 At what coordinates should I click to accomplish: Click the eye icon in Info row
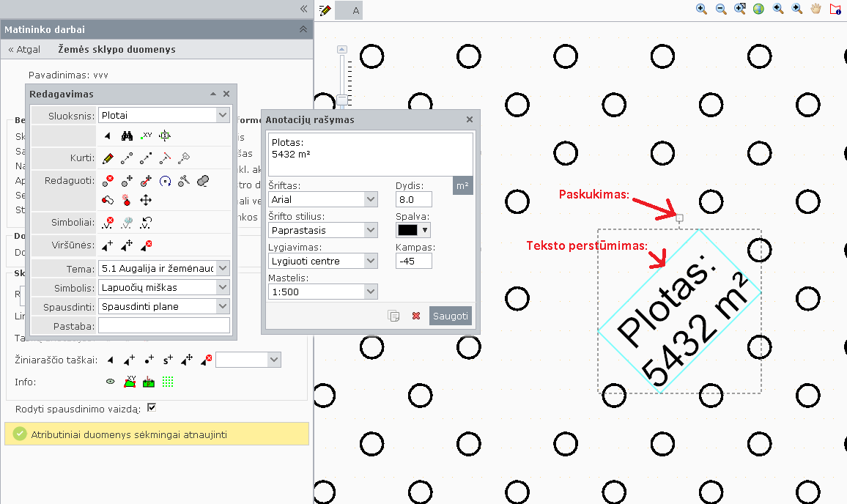[110, 382]
